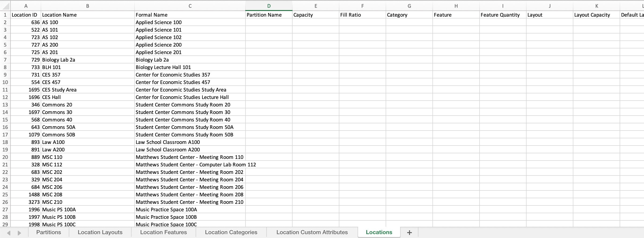Select column E header
Viewport: 644px width, 238px height.
coord(316,6)
